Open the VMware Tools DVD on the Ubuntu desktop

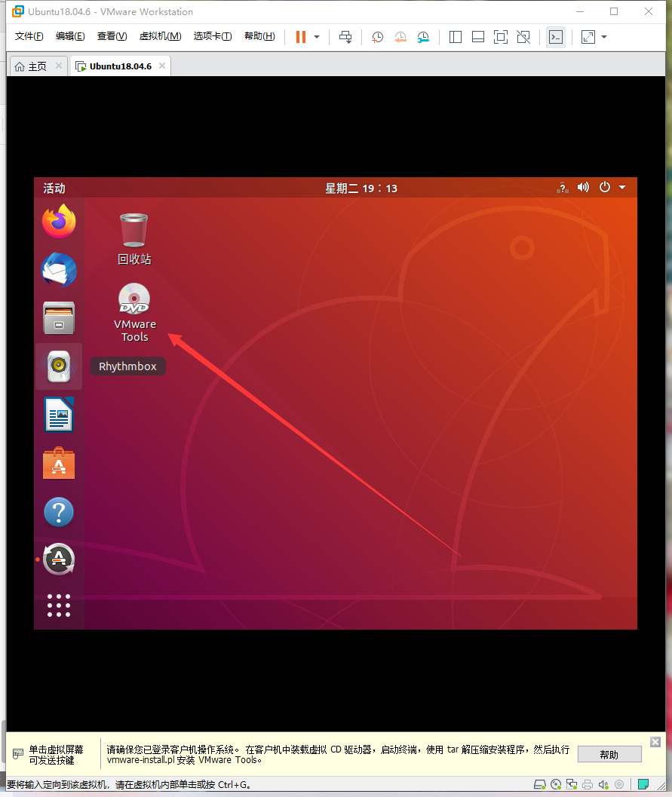point(133,299)
